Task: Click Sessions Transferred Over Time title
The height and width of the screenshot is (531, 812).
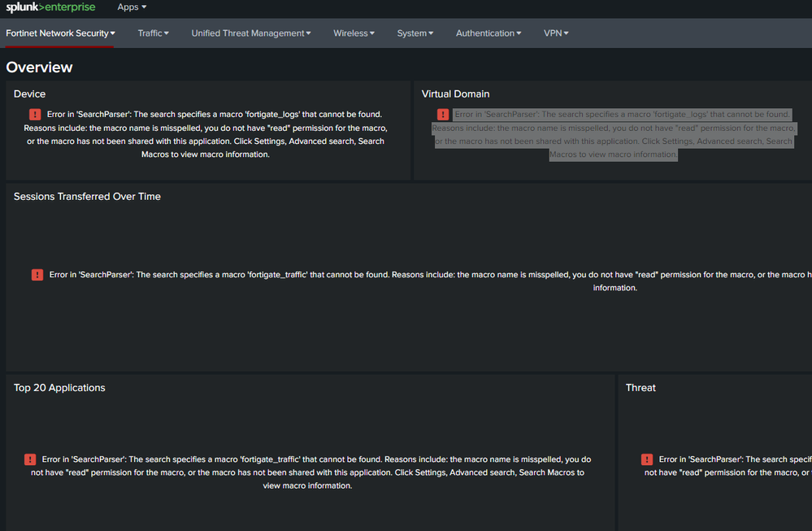Action: (x=87, y=197)
